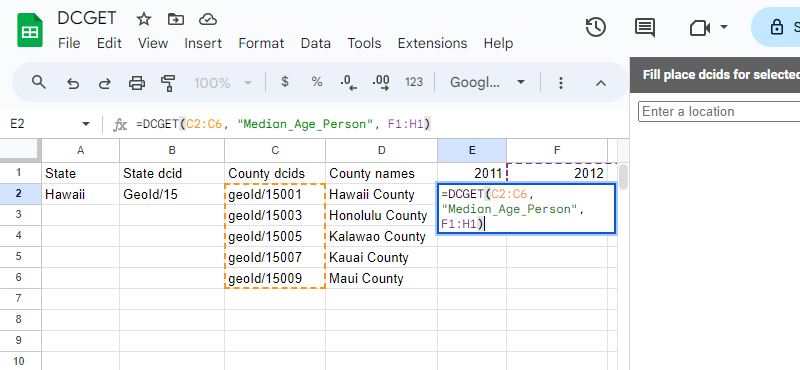This screenshot has width=800, height=370.
Task: Collapse the toolbar with the chevron
Action: click(x=601, y=83)
